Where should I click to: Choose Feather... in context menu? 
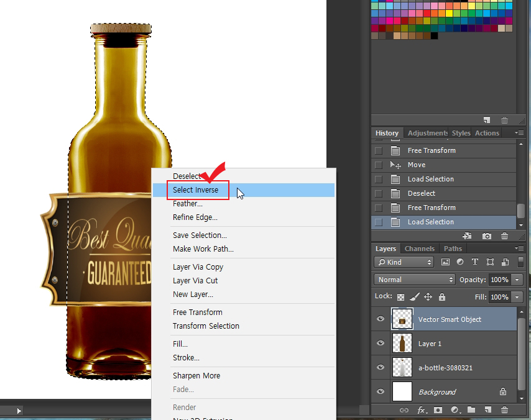tap(188, 204)
